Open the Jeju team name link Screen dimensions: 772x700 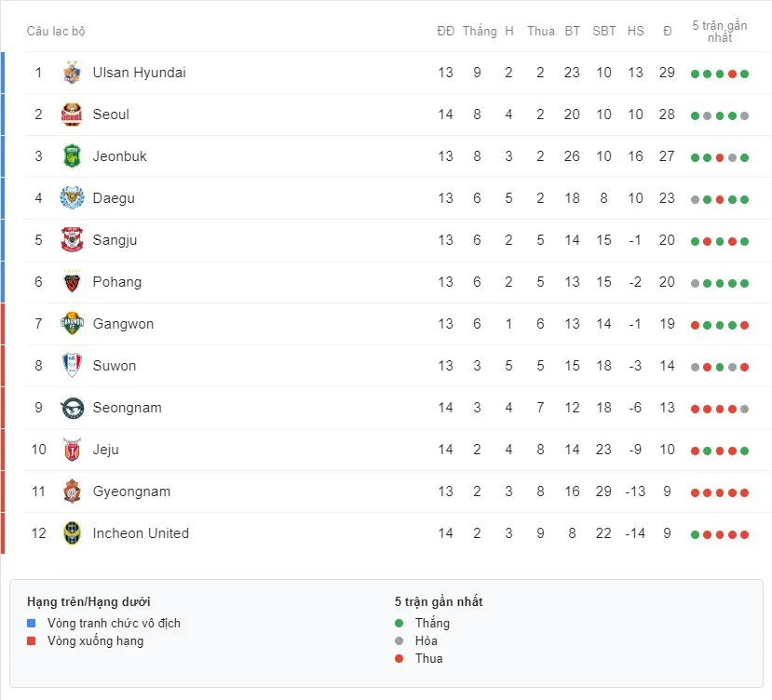coord(106,450)
